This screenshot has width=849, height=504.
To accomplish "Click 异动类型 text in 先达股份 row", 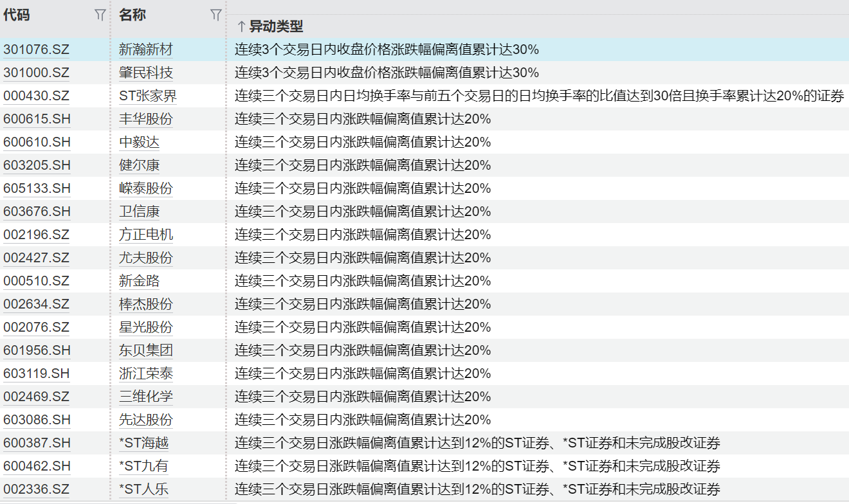I will [x=363, y=420].
